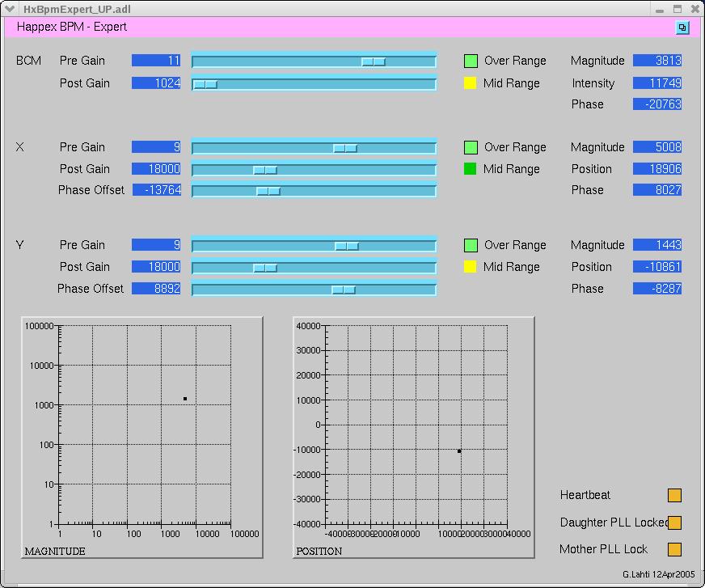Viewport: 705px width, 588px height.
Task: Select X Magnitude readout 5008
Action: pyautogui.click(x=657, y=146)
